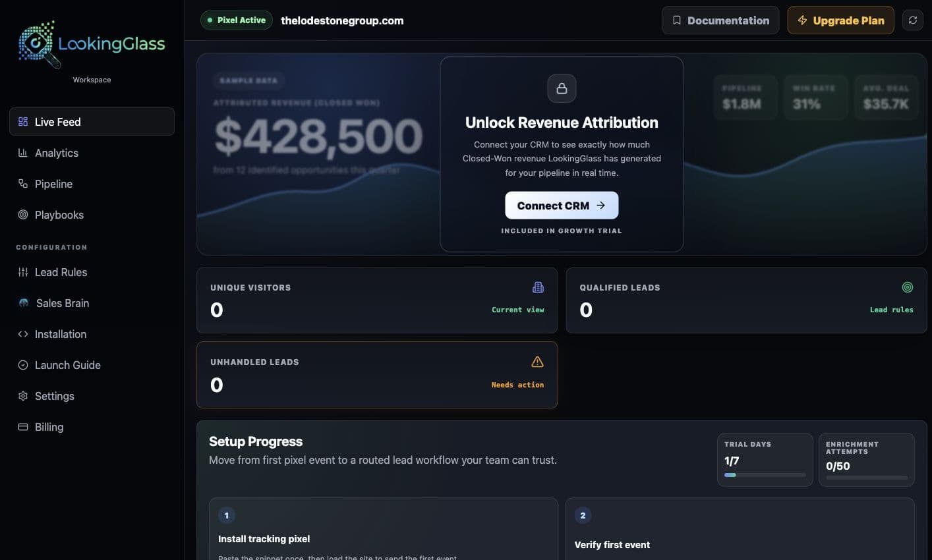Click the Lead Rules sliders icon
The image size is (932, 560).
click(x=23, y=272)
